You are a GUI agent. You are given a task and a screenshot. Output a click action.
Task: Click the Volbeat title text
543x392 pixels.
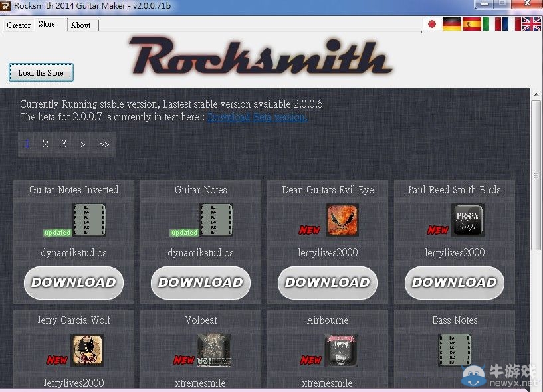click(x=201, y=320)
